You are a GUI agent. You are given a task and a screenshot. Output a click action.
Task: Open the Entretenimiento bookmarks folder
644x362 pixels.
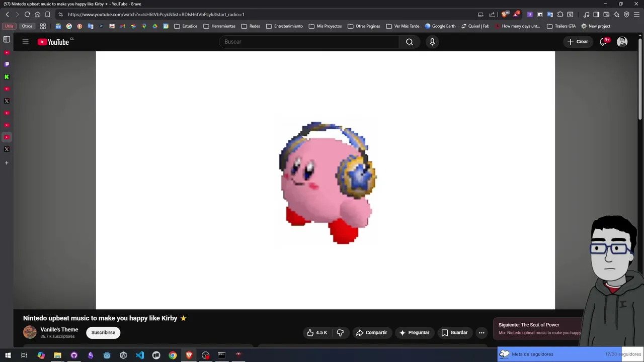(284, 26)
